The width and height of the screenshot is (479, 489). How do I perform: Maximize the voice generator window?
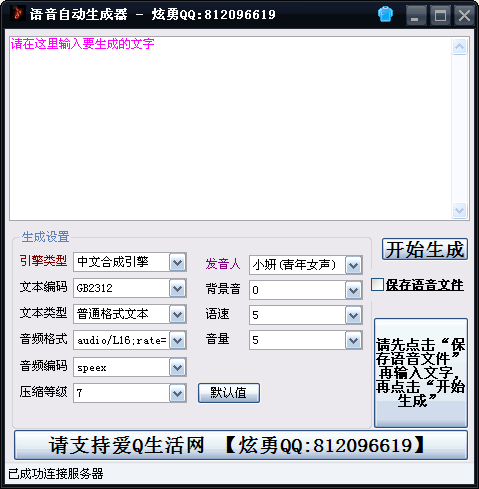(x=440, y=15)
